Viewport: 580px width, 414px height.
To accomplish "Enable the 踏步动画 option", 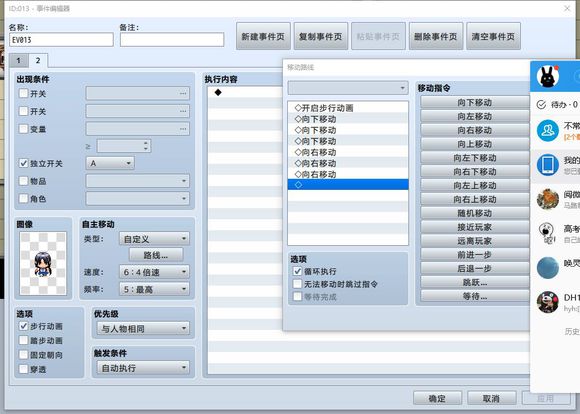I will click(x=23, y=340).
